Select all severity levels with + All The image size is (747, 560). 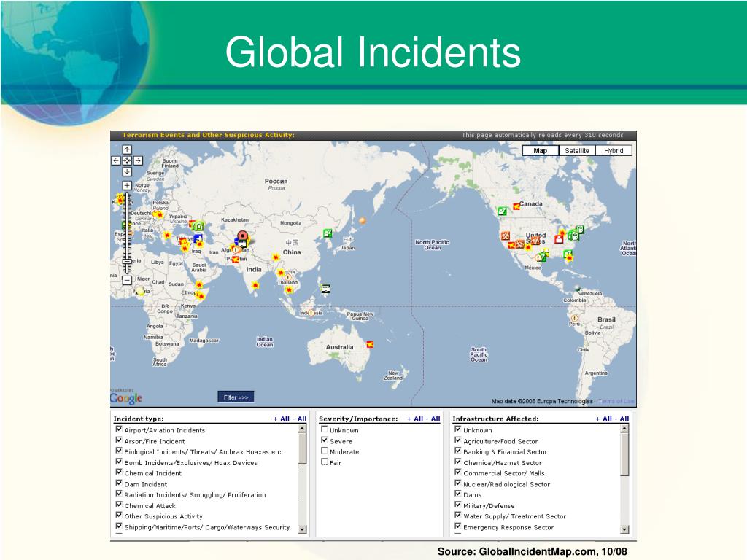click(x=415, y=419)
